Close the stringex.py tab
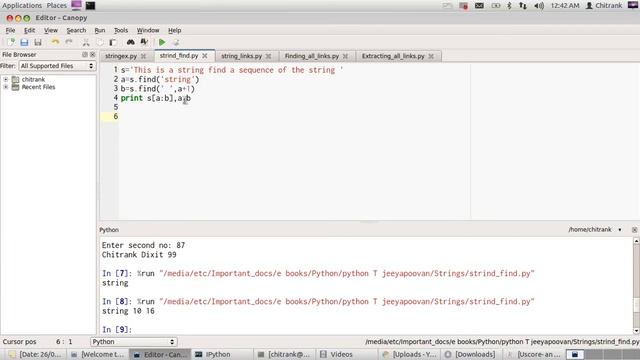 tap(143, 56)
